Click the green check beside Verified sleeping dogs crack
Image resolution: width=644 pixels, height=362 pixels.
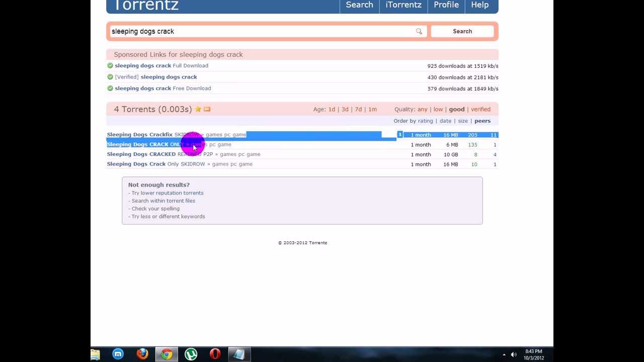click(x=110, y=77)
